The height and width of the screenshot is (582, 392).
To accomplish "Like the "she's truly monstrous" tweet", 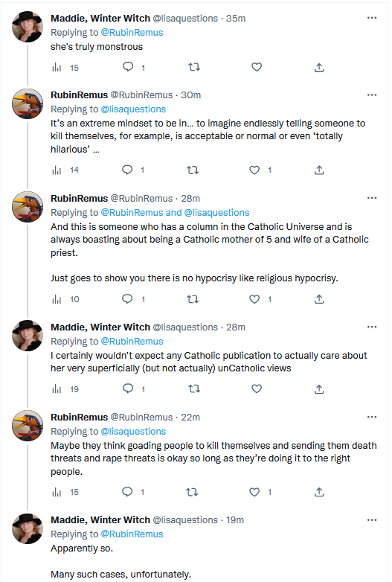I will click(x=257, y=67).
